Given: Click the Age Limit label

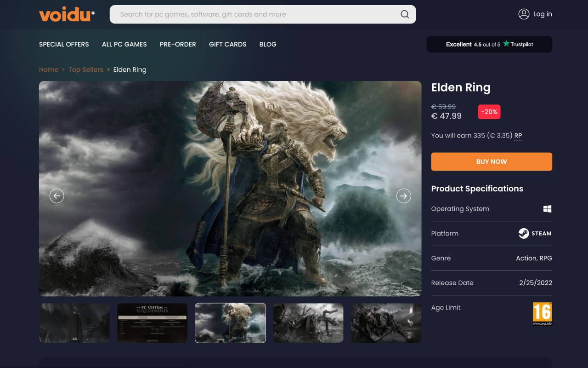Looking at the screenshot, I should (x=446, y=308).
